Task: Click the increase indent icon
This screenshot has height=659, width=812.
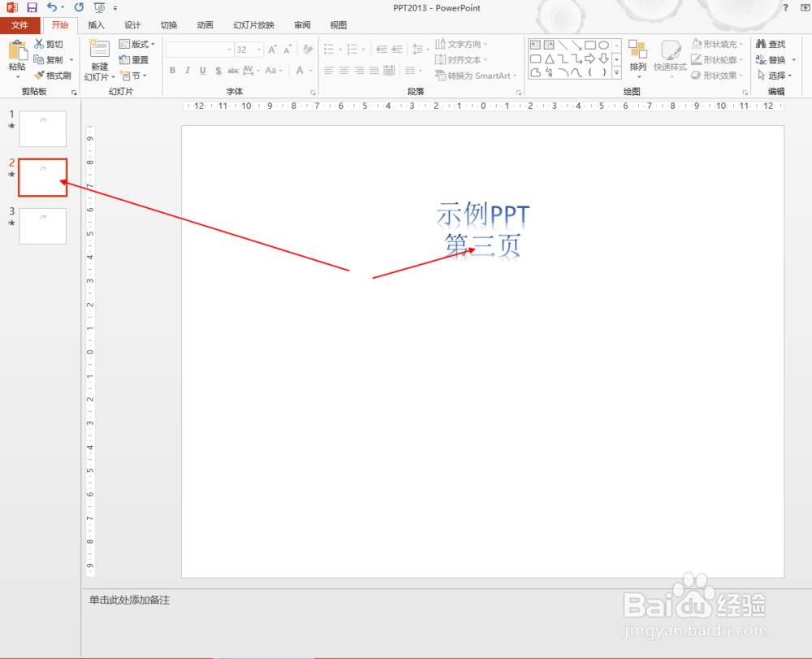Action: [x=397, y=50]
